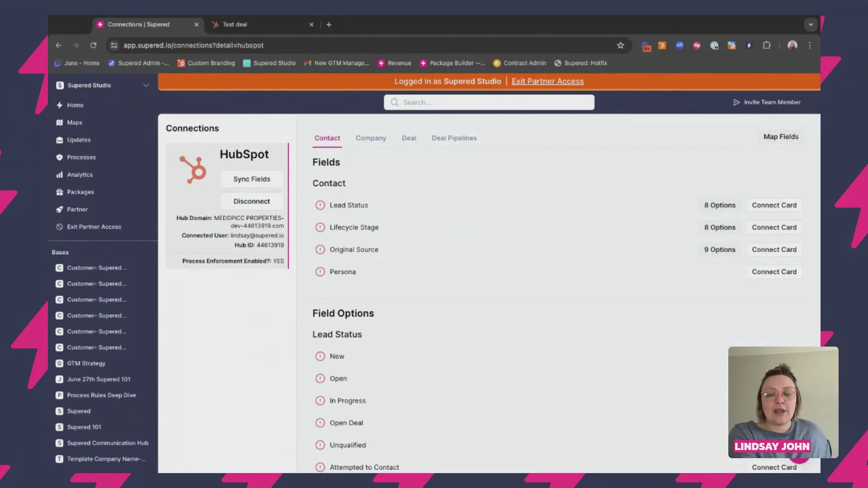Click the Disconnect button
Screen dimensions: 868x488
[x=252, y=202]
